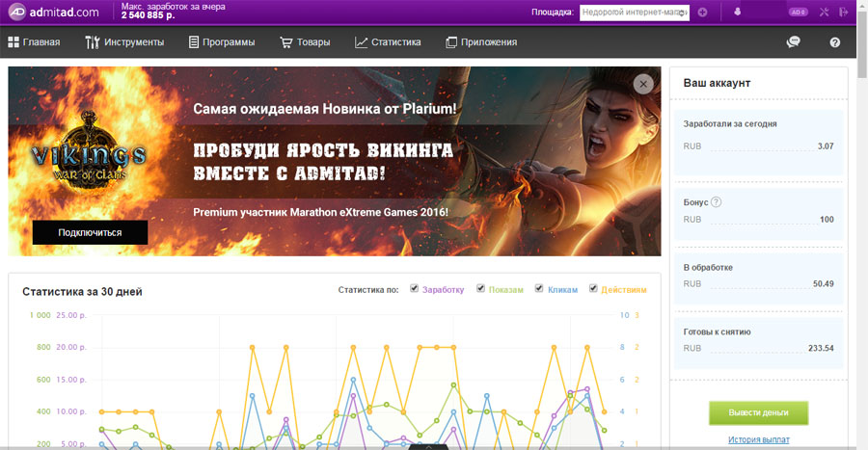Toggle the Действиям statistics checkbox
868x450 pixels.
click(593, 288)
